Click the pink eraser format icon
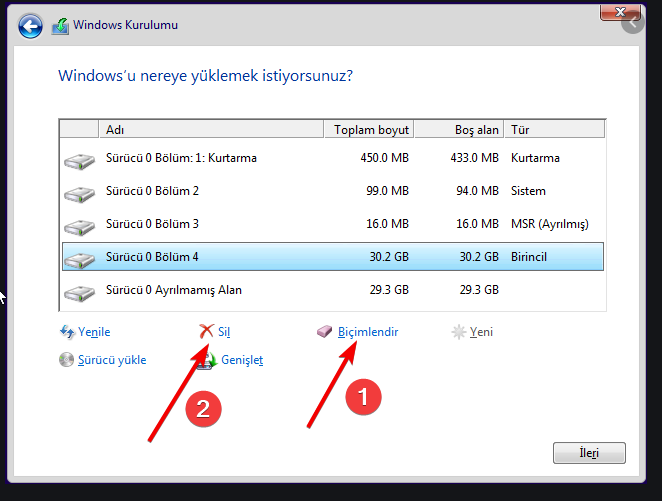 325,332
